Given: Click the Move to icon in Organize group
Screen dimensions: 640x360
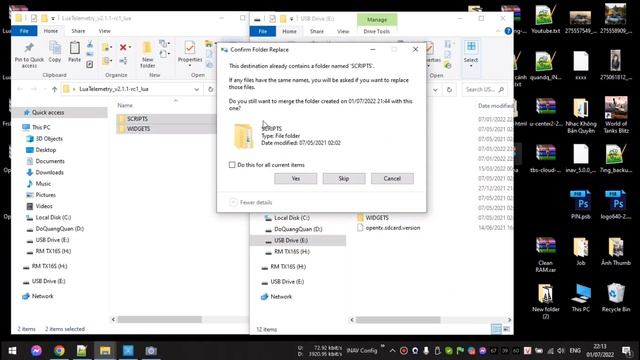Looking at the screenshot, I should click(x=106, y=48).
